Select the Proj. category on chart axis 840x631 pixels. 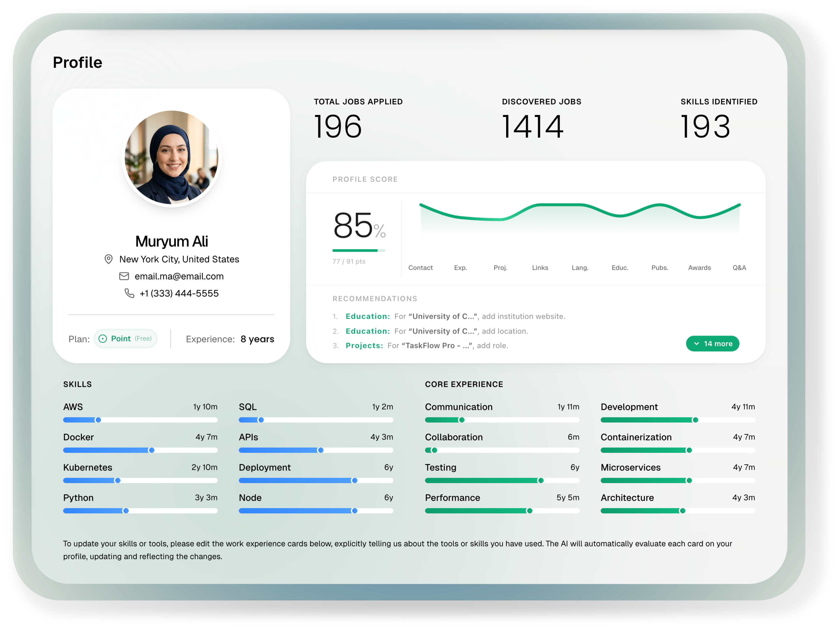coord(500,268)
